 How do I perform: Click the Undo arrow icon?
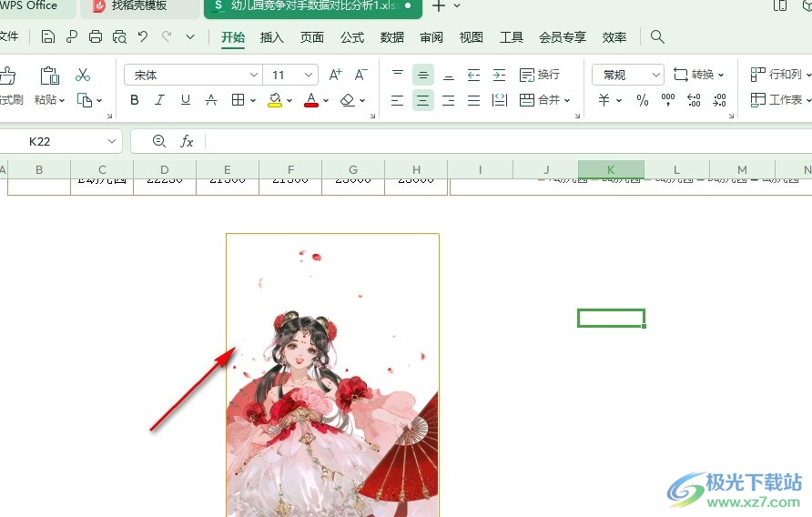(x=143, y=36)
